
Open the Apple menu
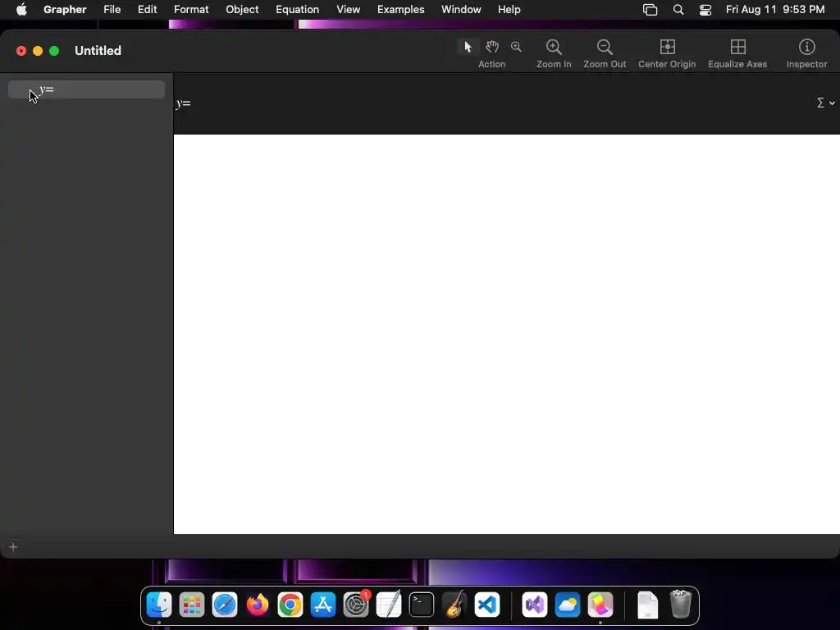point(21,10)
